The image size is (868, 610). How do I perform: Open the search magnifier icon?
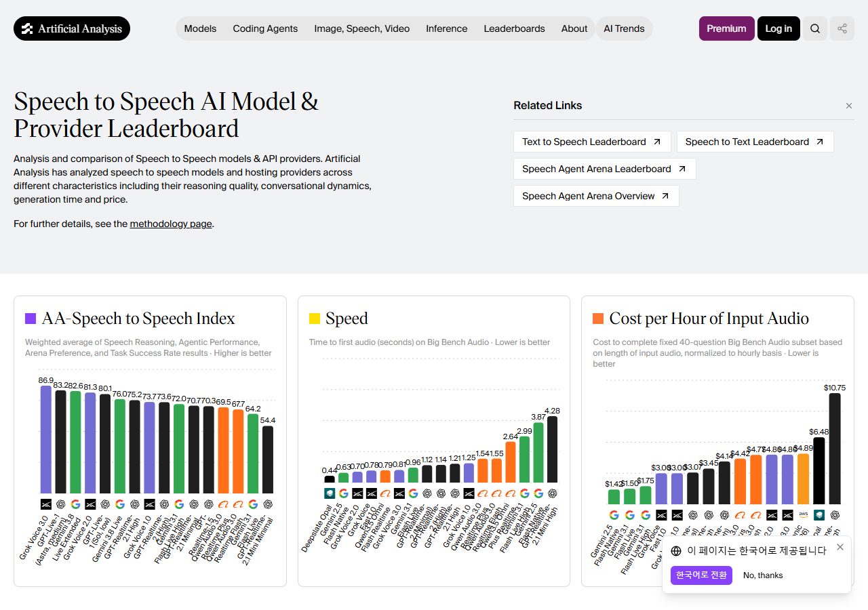pos(815,28)
